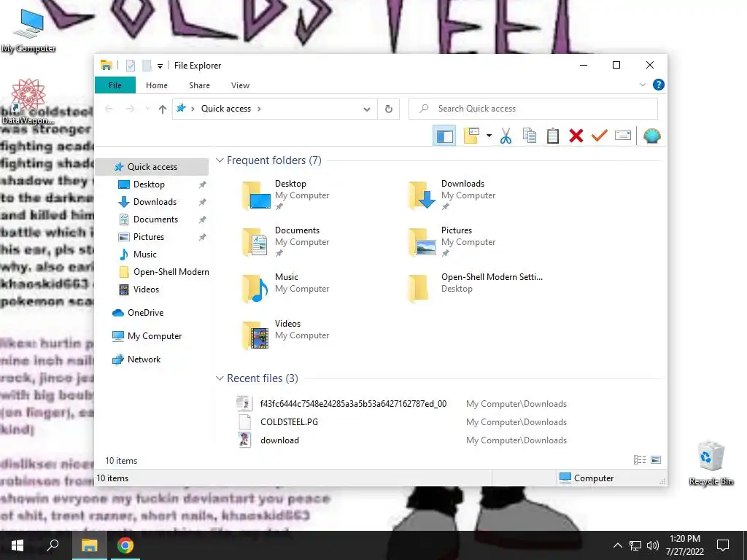Click Quick access in the address bar

click(x=226, y=109)
